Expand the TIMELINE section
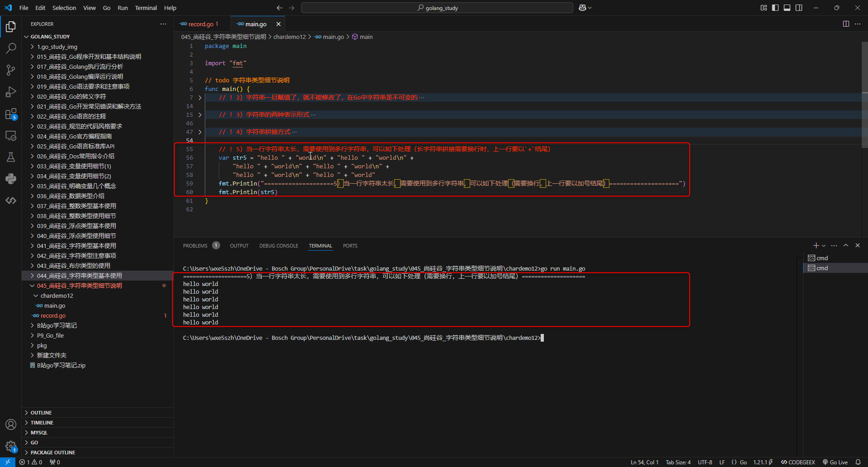The width and height of the screenshot is (868, 467). coord(98,423)
